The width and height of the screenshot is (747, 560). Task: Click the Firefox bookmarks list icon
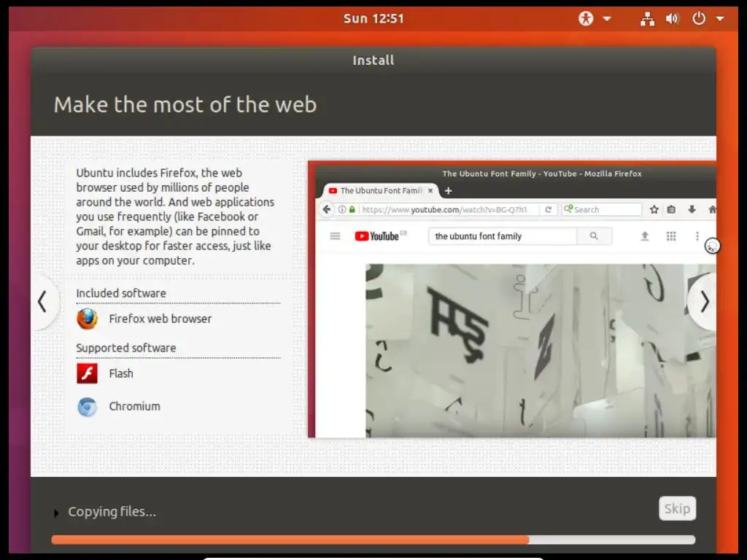tap(671, 209)
